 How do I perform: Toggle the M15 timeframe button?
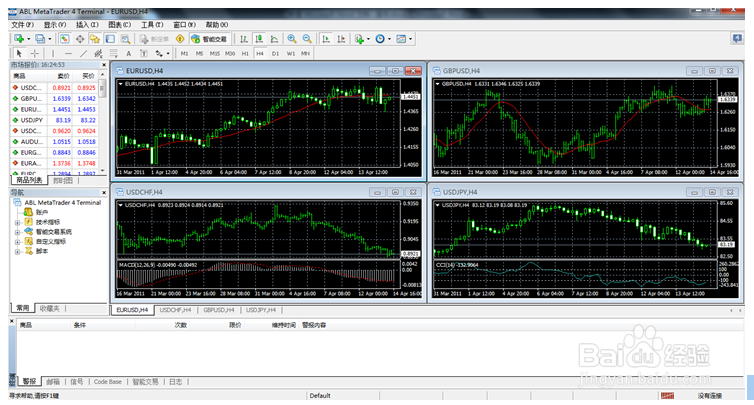215,53
